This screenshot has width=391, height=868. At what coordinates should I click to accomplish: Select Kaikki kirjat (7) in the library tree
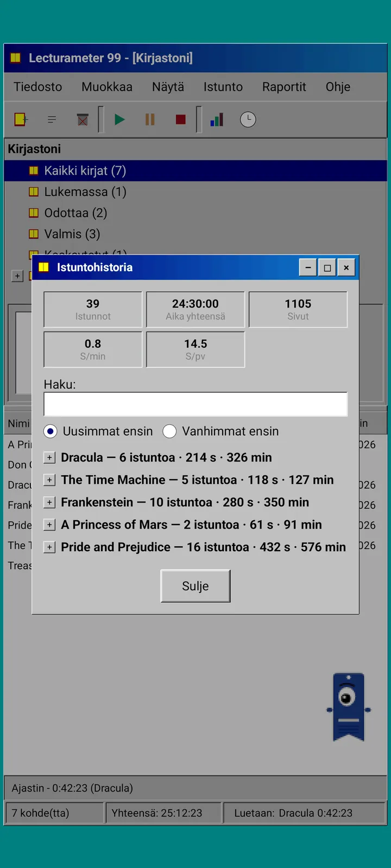click(x=195, y=170)
